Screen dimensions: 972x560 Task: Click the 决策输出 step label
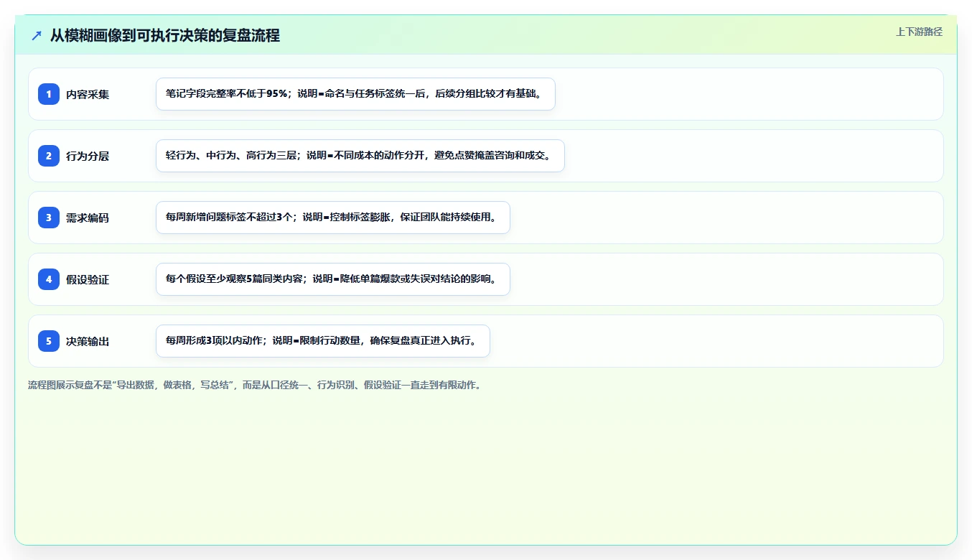[88, 341]
